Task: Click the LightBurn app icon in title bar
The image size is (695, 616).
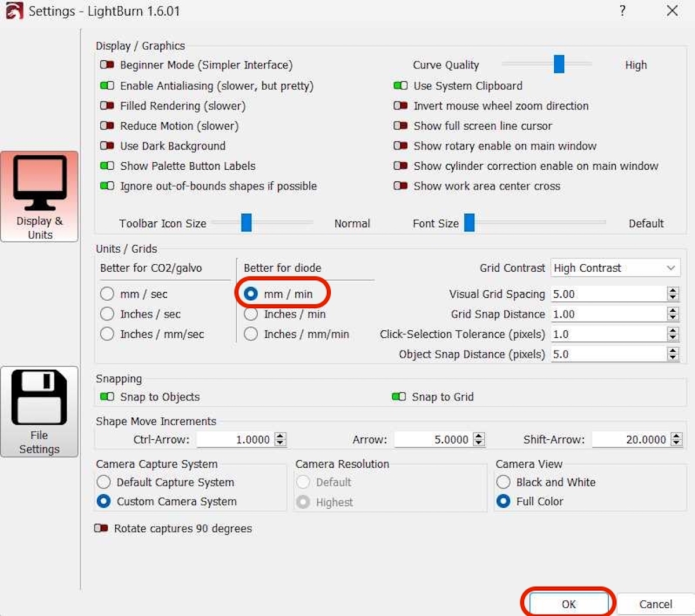Action: coord(14,11)
